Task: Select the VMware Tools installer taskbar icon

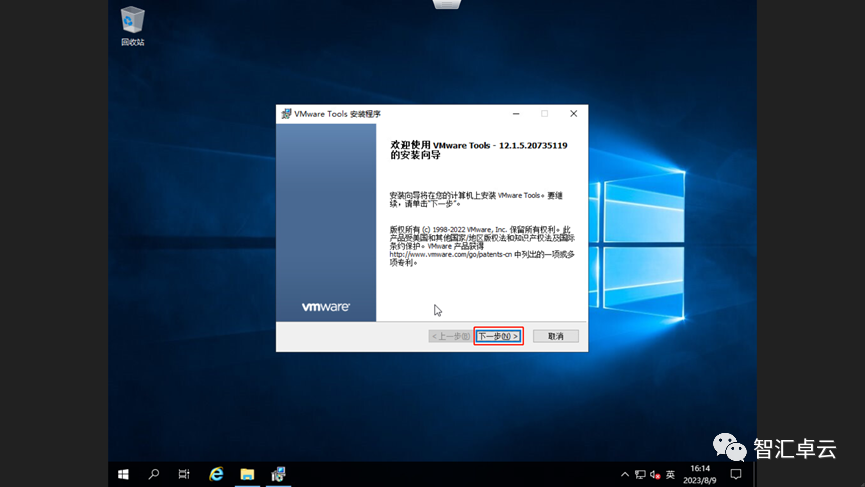Action: 279,474
